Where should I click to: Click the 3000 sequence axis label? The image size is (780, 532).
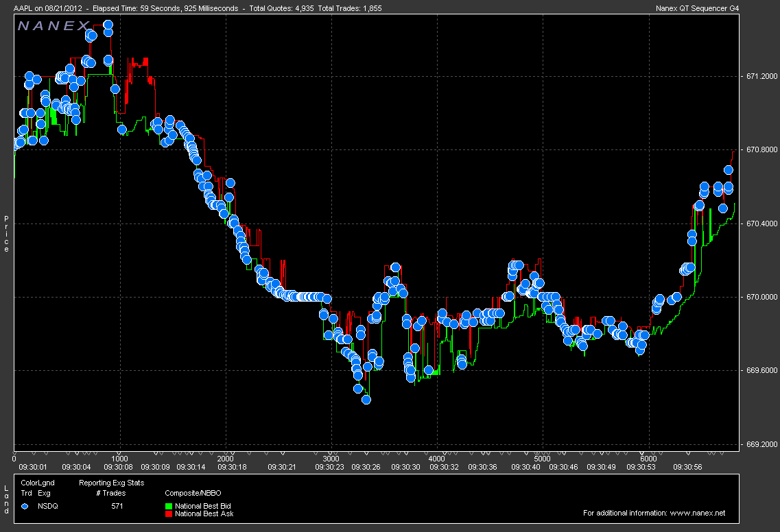pos(331,459)
